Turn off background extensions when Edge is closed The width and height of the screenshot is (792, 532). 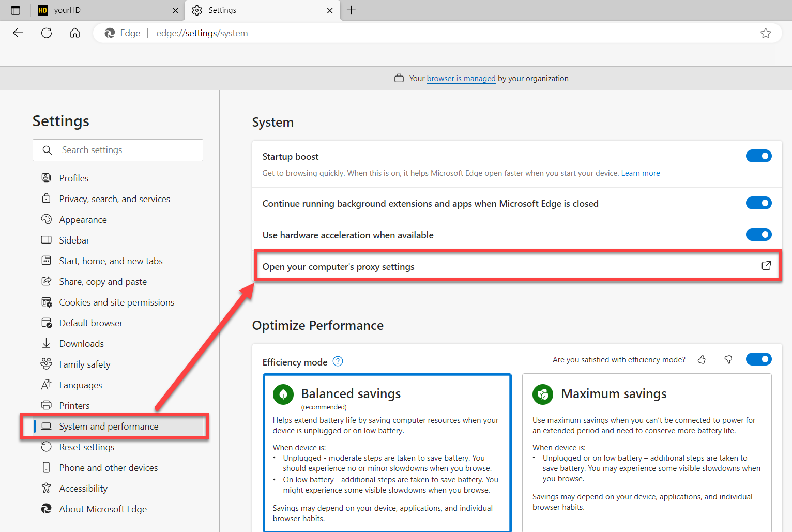click(x=758, y=203)
